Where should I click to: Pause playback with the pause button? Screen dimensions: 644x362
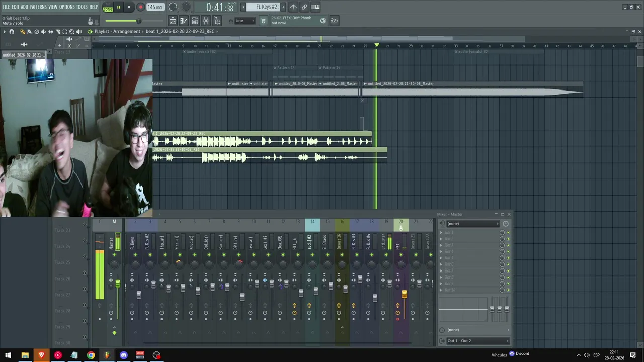click(x=118, y=7)
